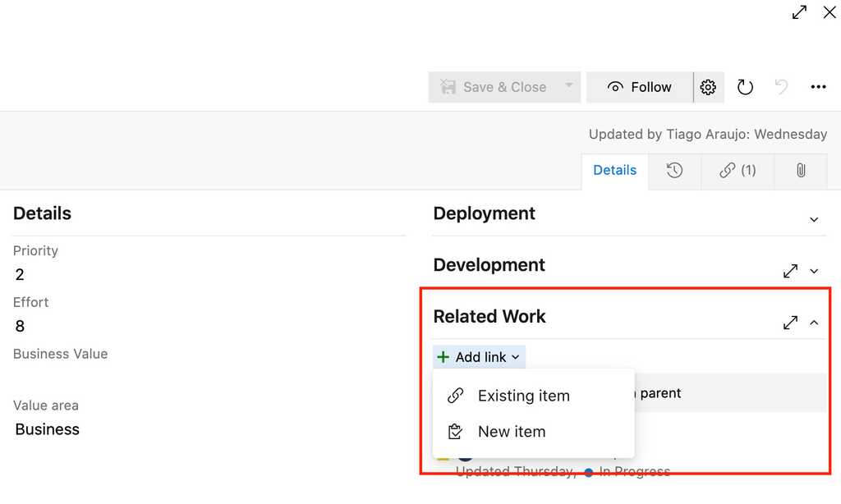
Task: Open the Save & Close dropdown arrow
Action: [x=568, y=87]
